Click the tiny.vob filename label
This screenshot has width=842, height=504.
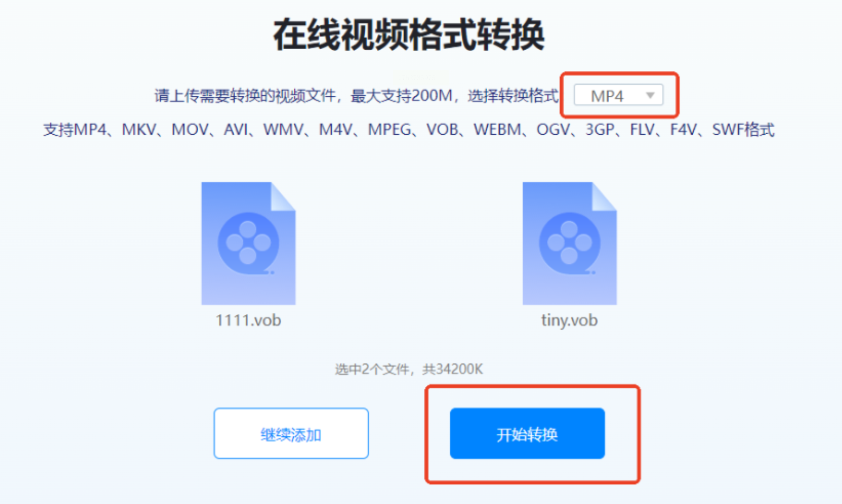(x=569, y=321)
